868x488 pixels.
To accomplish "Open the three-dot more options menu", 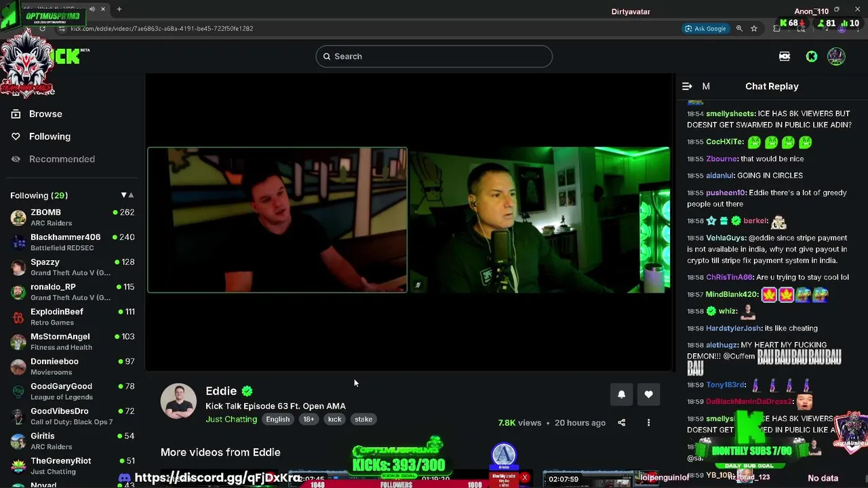I will (x=648, y=423).
